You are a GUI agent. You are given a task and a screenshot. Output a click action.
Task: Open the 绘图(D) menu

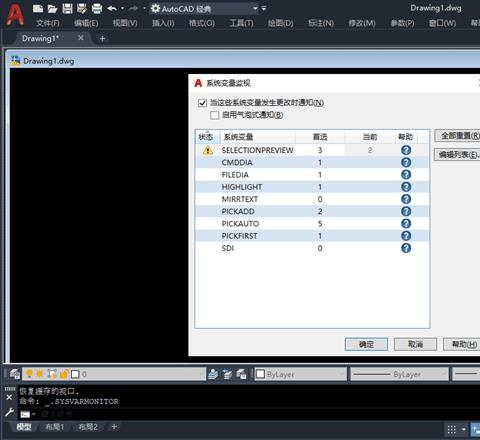click(x=281, y=23)
